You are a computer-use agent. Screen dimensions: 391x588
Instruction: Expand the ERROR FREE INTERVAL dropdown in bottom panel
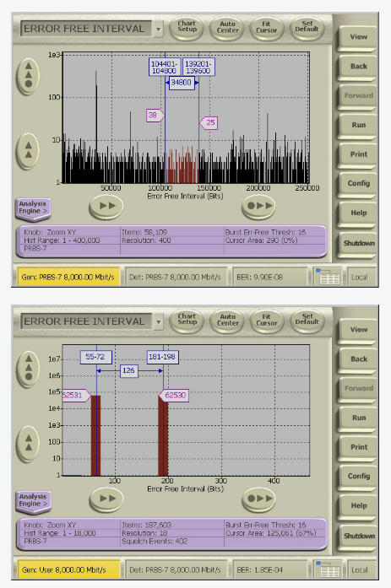click(x=159, y=321)
